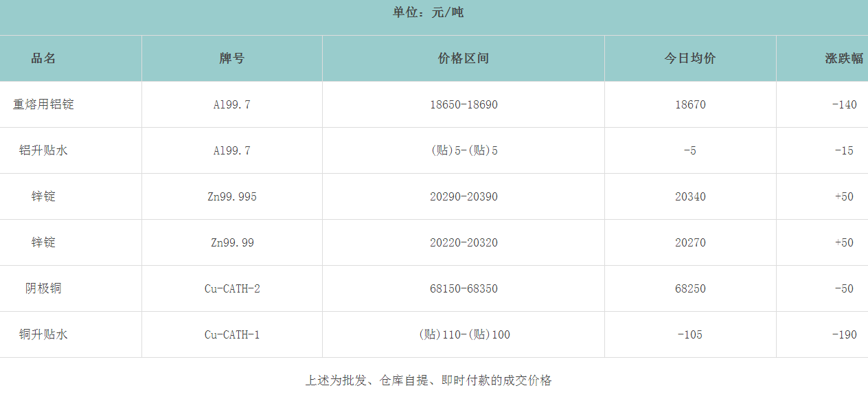868x399 pixels.
Task: Click price range 18650-18690
Action: tap(464, 104)
